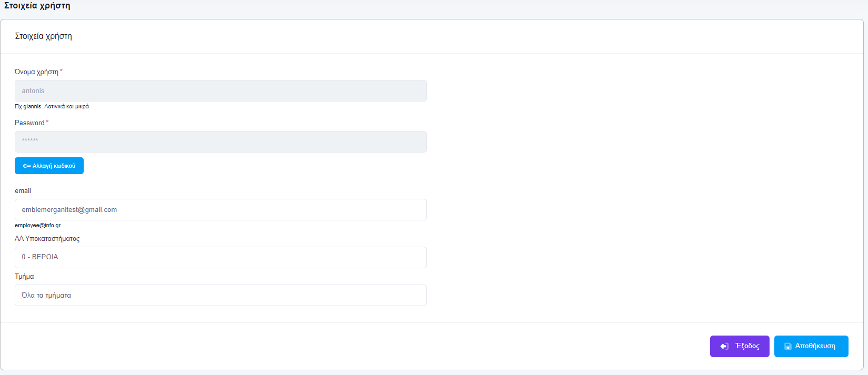Click the Στοιχεία χρήστη card header

pos(44,36)
